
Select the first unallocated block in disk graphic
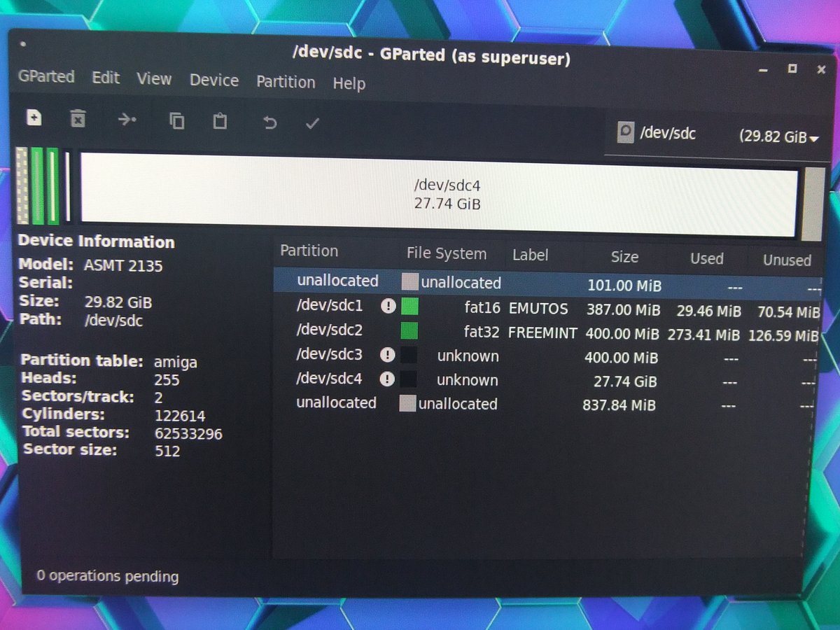pos(22,185)
